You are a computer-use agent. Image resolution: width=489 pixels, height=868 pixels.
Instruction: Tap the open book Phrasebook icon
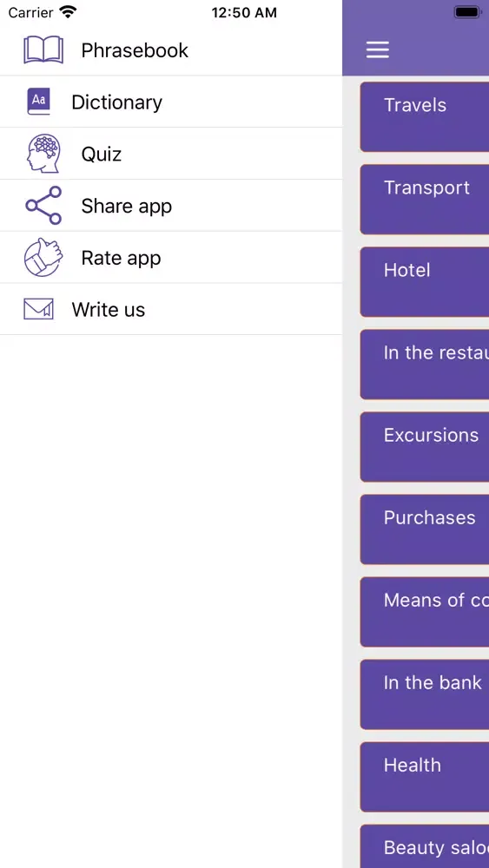click(43, 49)
